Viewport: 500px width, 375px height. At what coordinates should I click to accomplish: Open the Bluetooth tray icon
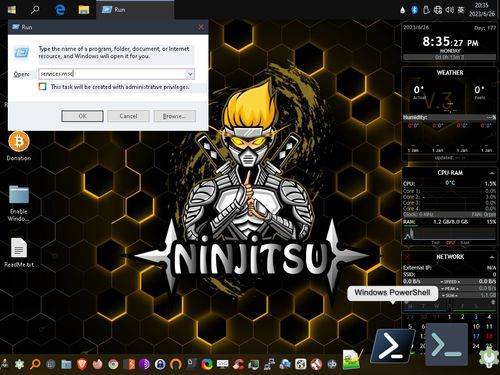pos(414,10)
